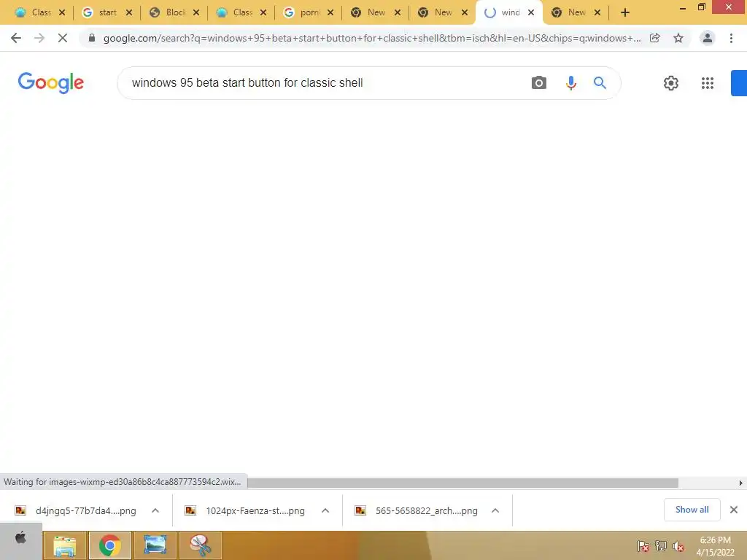Open File Explorer from taskbar
This screenshot has height=560, width=747.
click(x=65, y=545)
